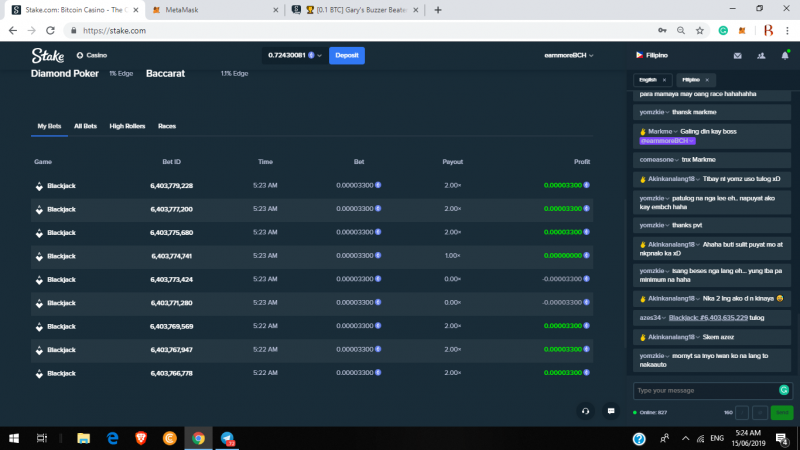The width and height of the screenshot is (800, 450).
Task: Click the Stake logo
Action: (x=47, y=55)
